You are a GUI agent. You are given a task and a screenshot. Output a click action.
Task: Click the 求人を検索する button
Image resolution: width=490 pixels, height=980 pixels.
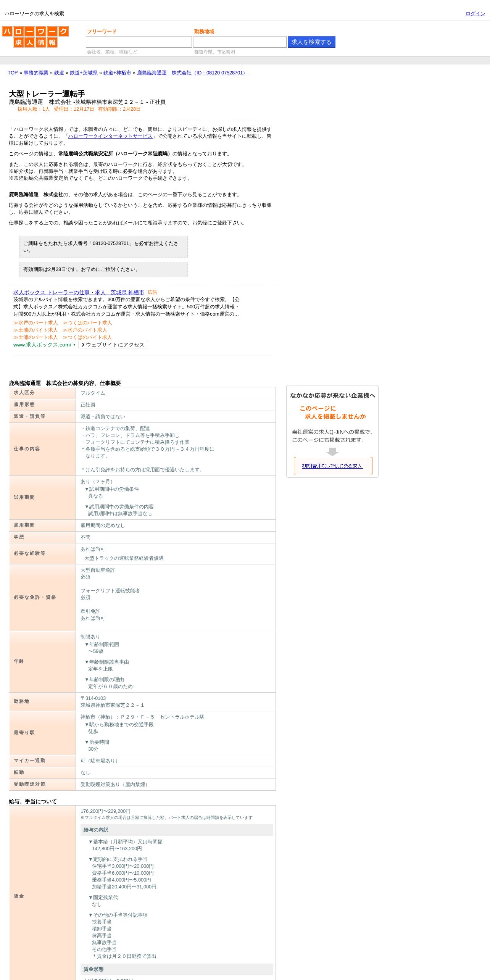[x=311, y=42]
